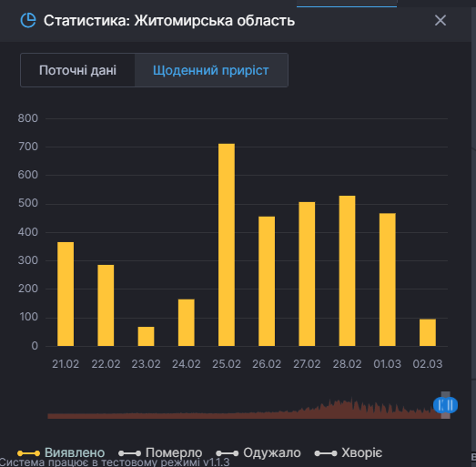The height and width of the screenshot is (467, 476).
Task: Click the blue range slider handle
Action: (x=445, y=405)
